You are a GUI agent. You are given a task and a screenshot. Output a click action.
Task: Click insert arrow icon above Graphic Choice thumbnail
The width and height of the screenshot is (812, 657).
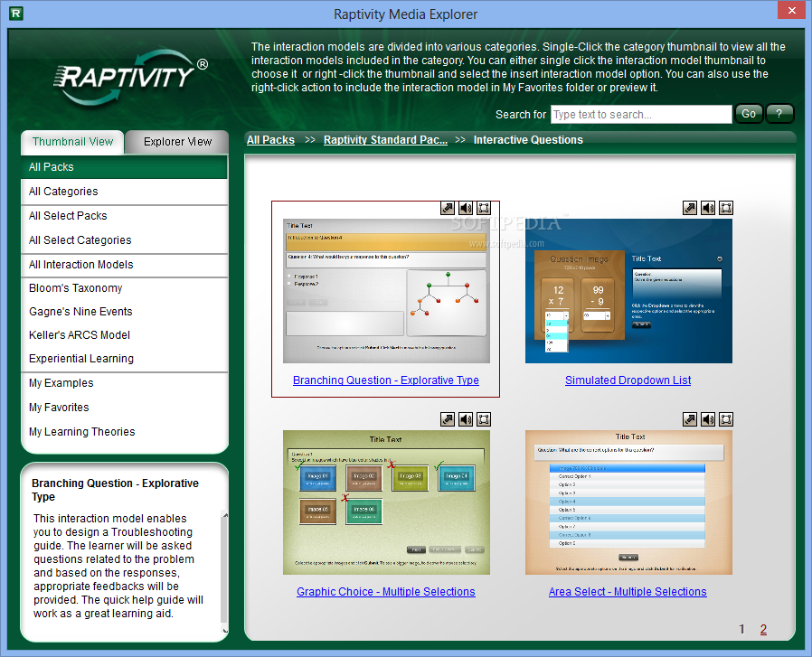click(448, 419)
